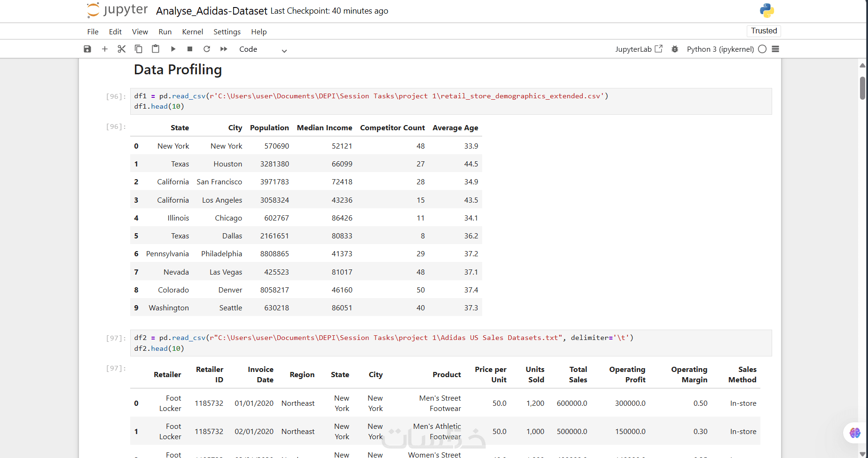Open the File menu
Screen dimensions: 868x458
[93, 32]
